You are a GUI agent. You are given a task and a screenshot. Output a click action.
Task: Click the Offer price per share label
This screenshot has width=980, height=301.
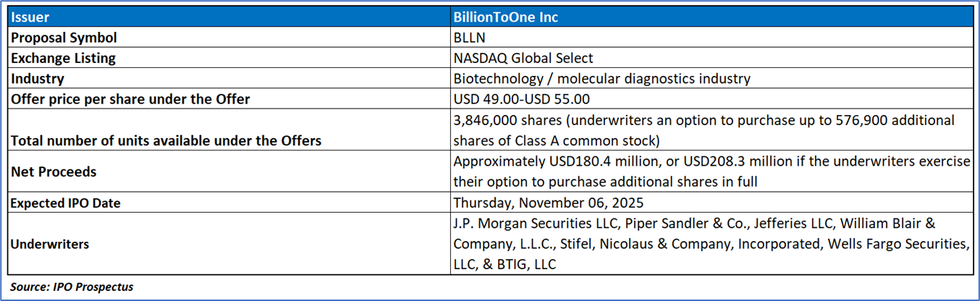(x=130, y=99)
